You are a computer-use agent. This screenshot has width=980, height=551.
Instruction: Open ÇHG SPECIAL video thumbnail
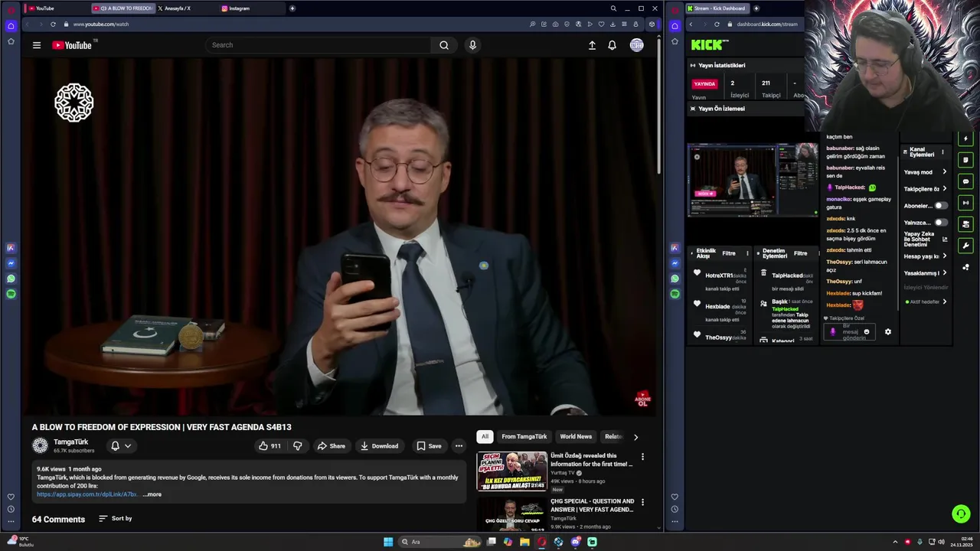coord(512,515)
